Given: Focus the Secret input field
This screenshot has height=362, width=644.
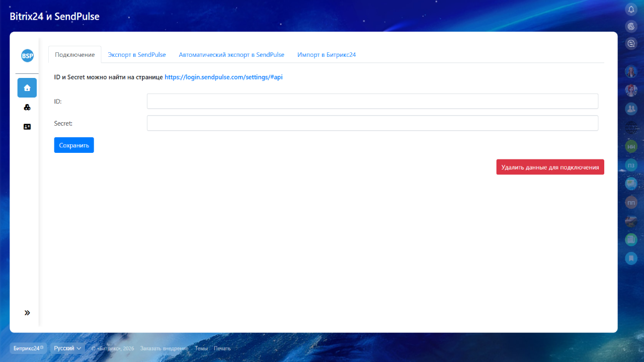Looking at the screenshot, I should point(372,123).
